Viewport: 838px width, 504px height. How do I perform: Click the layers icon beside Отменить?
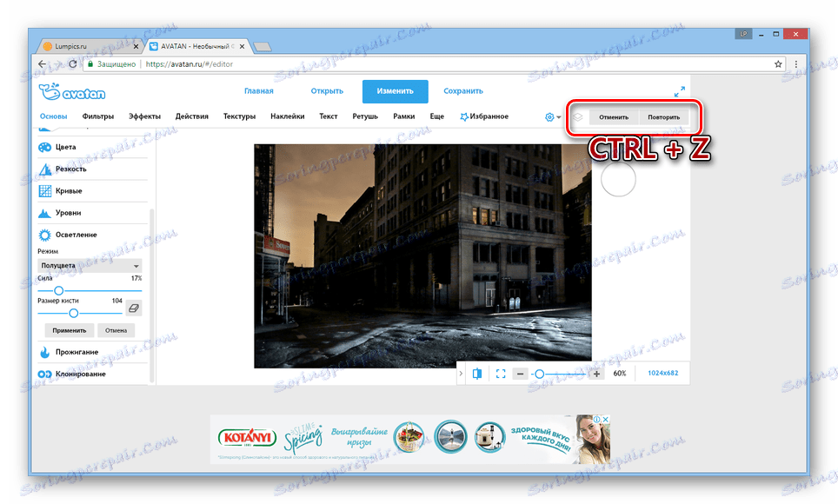pos(578,116)
